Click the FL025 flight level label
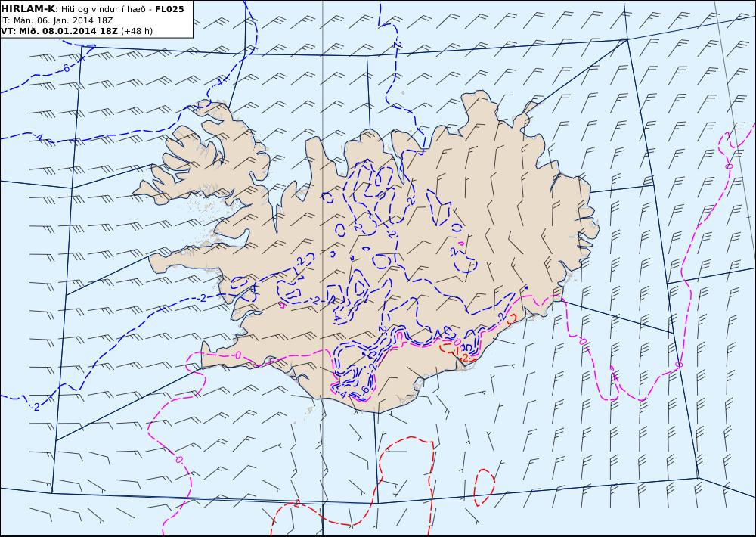This screenshot has width=756, height=537. pos(169,9)
